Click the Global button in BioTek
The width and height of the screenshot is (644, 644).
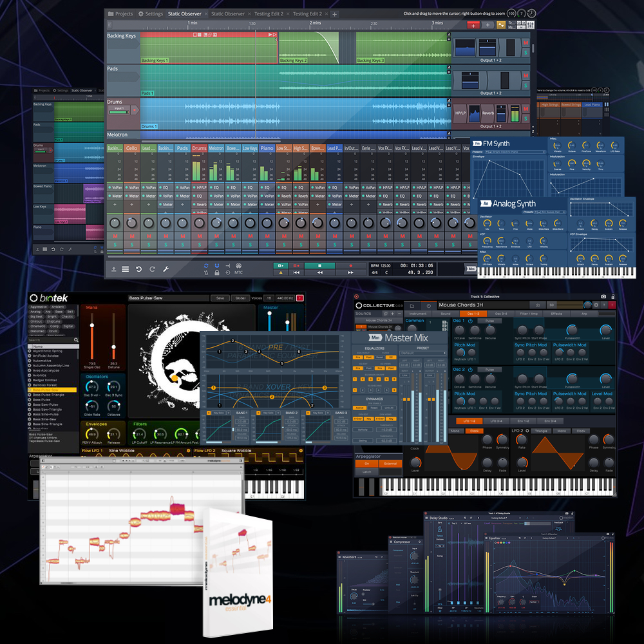(240, 298)
